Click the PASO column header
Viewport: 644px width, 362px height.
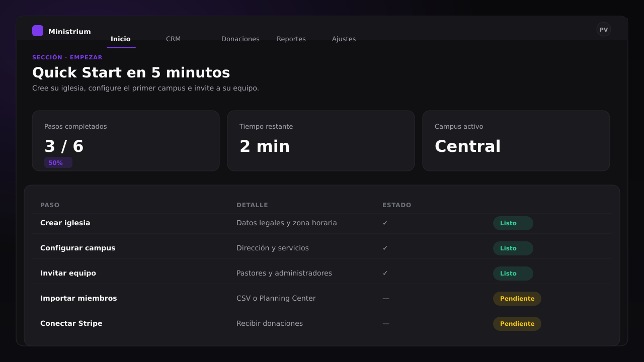pyautogui.click(x=50, y=205)
